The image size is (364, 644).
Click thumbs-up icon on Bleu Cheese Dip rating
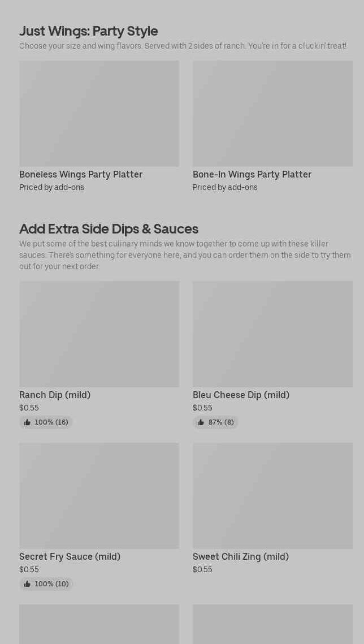tap(201, 422)
